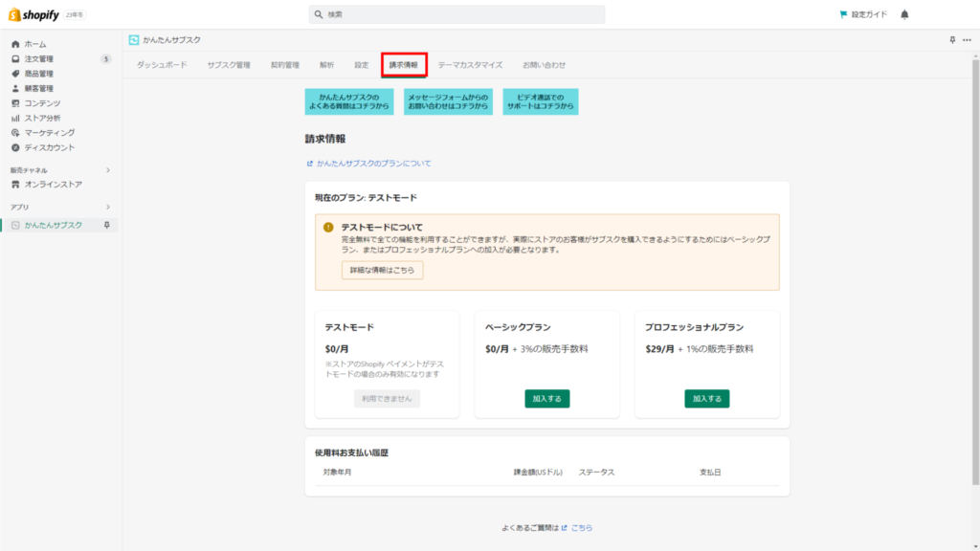Screen dimensions: 980x551
Task: Select かんたんサブスク in the sidebar
Action: [54, 225]
